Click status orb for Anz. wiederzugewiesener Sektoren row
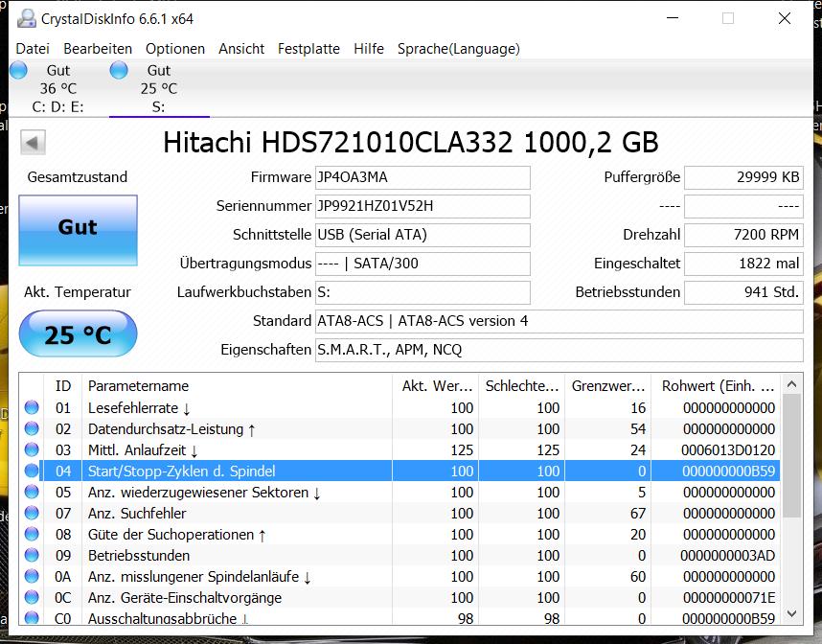 (x=32, y=492)
